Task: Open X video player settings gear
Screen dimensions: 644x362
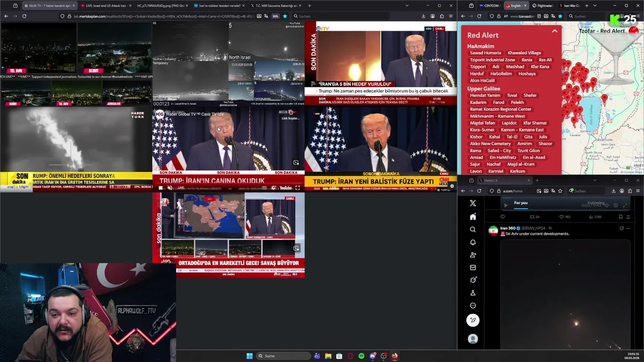Action: pyautogui.click(x=616, y=205)
